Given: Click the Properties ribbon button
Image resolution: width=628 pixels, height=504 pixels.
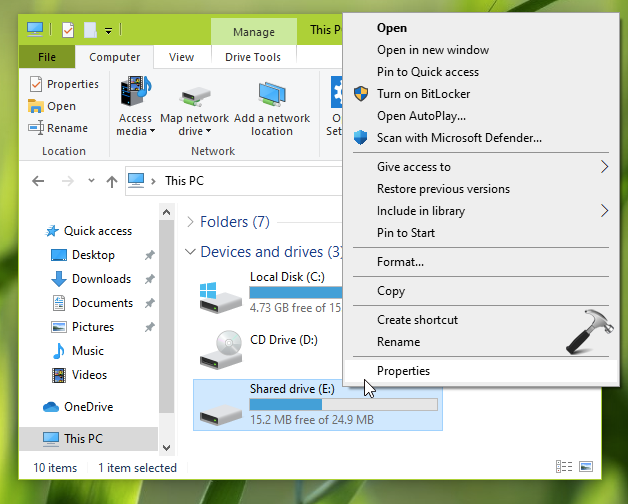Looking at the screenshot, I should click(64, 84).
